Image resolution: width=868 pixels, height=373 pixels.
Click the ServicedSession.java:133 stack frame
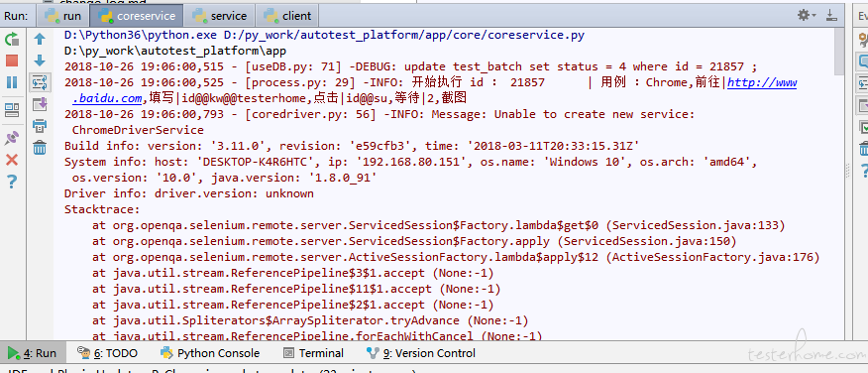click(x=438, y=225)
